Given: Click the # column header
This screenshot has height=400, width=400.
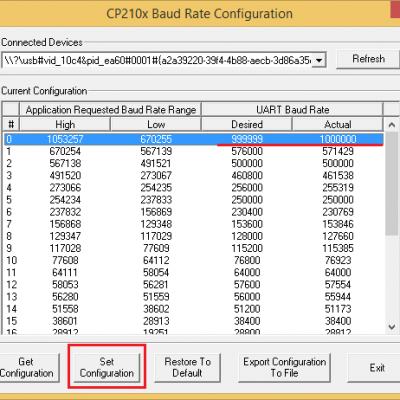Looking at the screenshot, I should (x=11, y=124).
